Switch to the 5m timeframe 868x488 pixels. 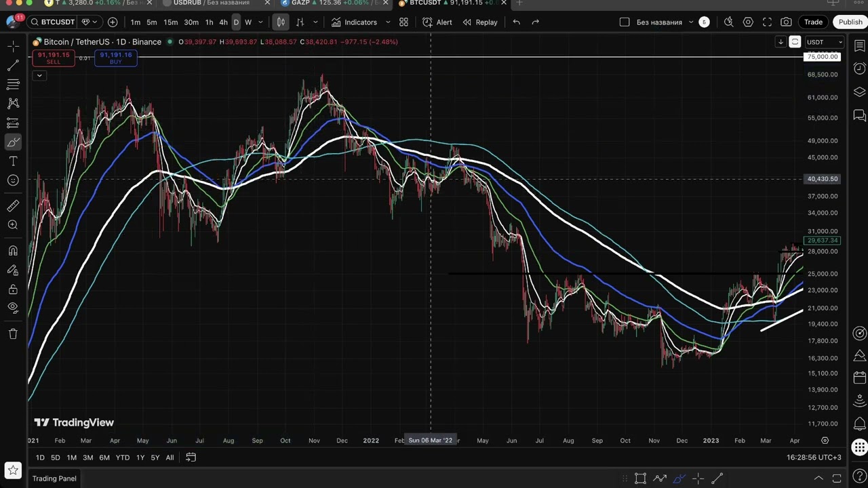[152, 22]
